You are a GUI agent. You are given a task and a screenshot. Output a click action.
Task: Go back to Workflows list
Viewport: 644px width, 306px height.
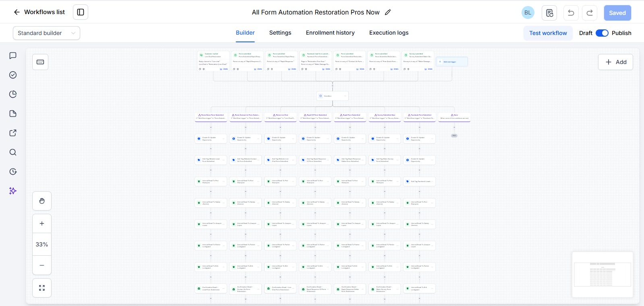coord(39,12)
